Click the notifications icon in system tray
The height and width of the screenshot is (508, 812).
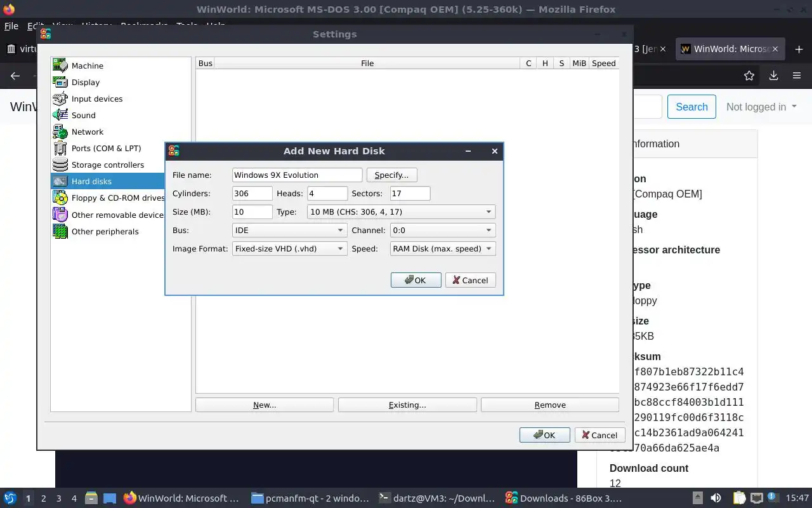[x=773, y=498]
